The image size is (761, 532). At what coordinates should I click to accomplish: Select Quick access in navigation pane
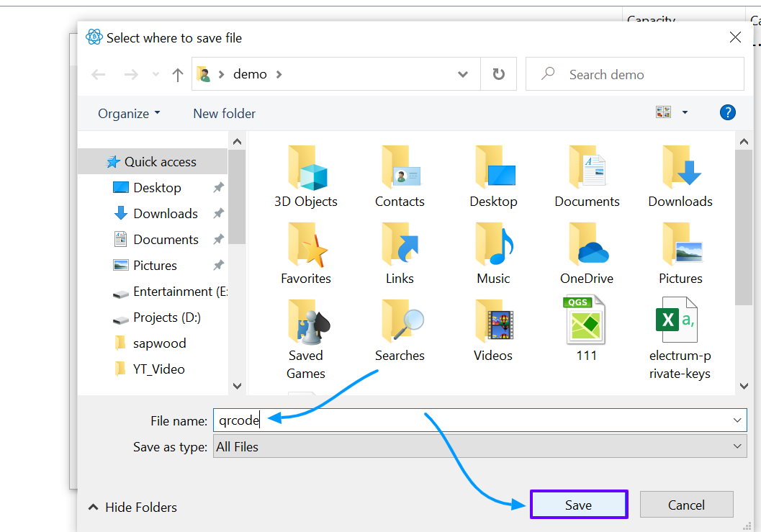[x=153, y=162]
